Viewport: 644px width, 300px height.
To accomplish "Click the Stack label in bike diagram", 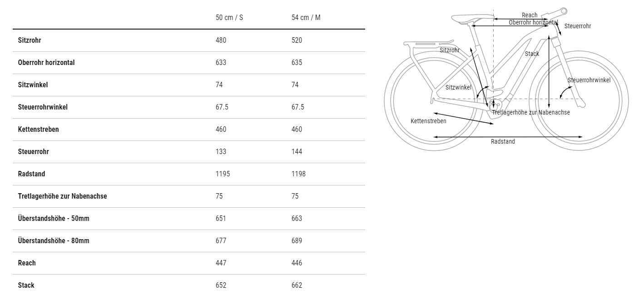I will coord(532,54).
